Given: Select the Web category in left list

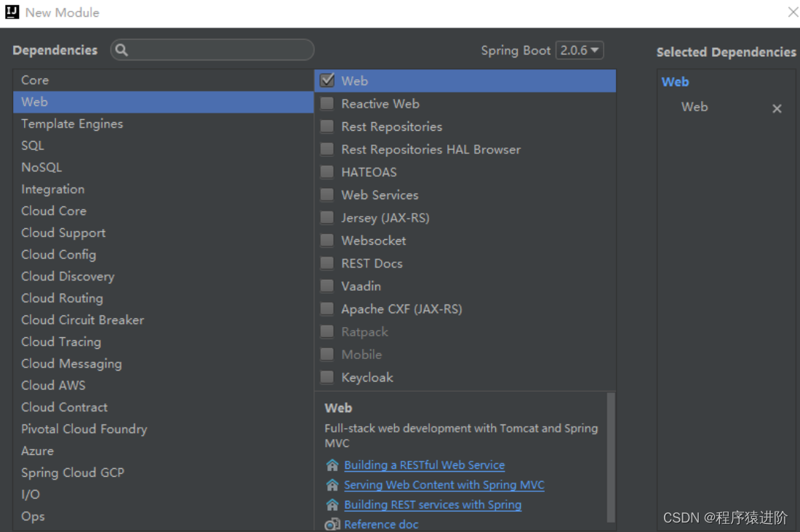Looking at the screenshot, I should click(x=163, y=102).
